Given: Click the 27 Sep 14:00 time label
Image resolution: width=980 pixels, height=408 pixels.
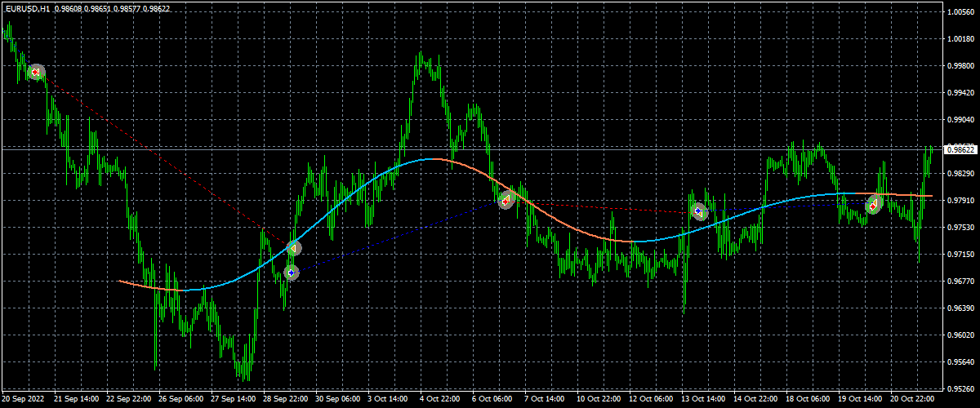Looking at the screenshot, I should pyautogui.click(x=234, y=400).
